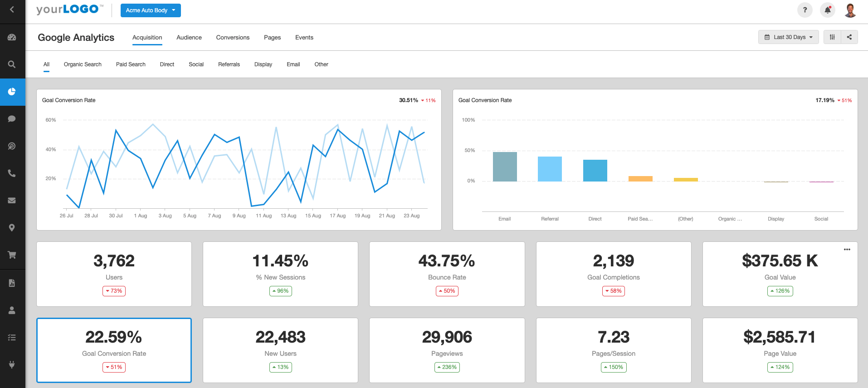Click the settings sliders icon button
The height and width of the screenshot is (388, 868).
(x=832, y=37)
